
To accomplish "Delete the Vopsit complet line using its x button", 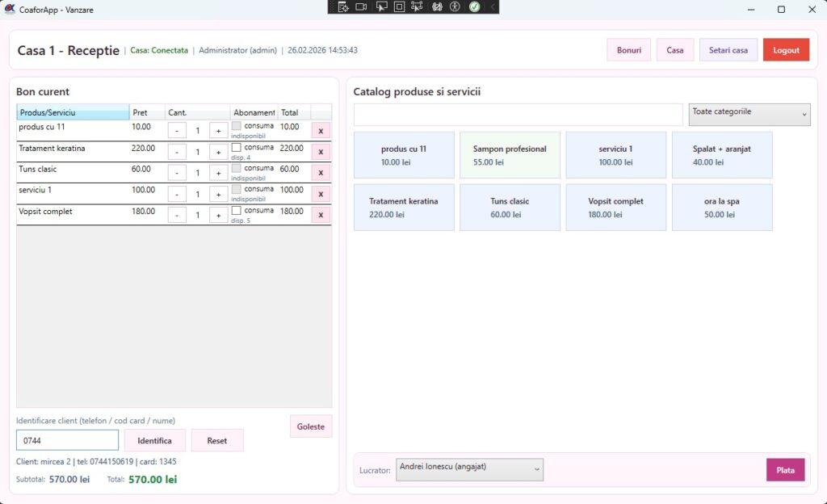I will coord(321,215).
